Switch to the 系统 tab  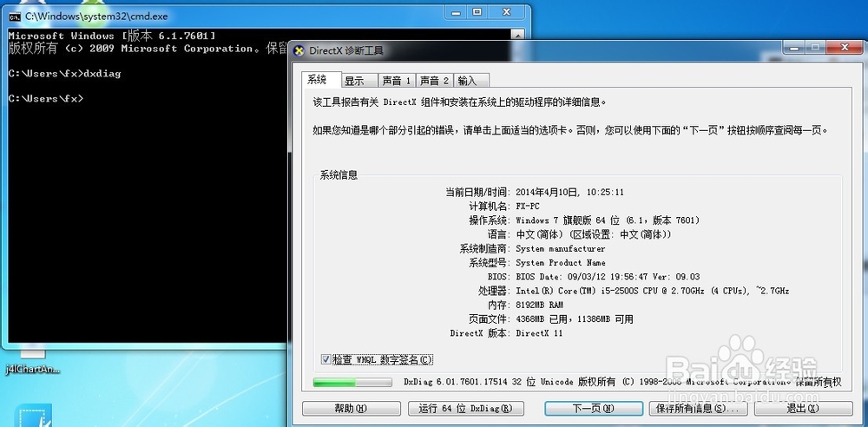(317, 81)
